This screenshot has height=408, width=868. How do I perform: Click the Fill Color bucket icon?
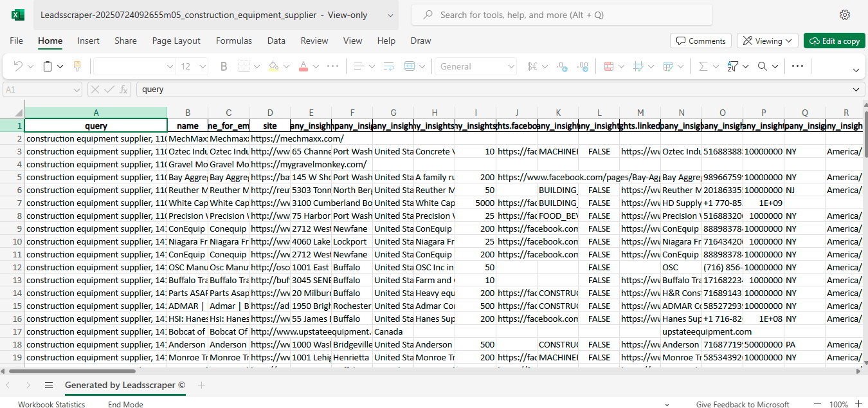pos(273,66)
